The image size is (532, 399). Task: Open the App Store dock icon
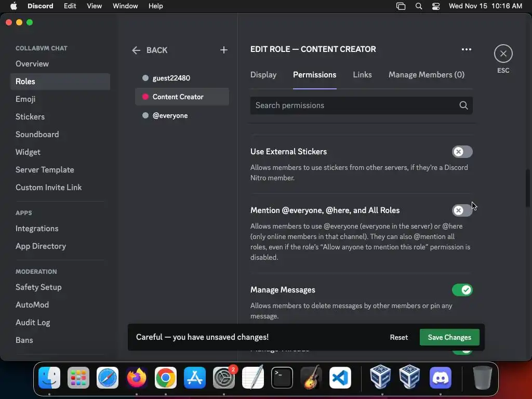(195, 378)
